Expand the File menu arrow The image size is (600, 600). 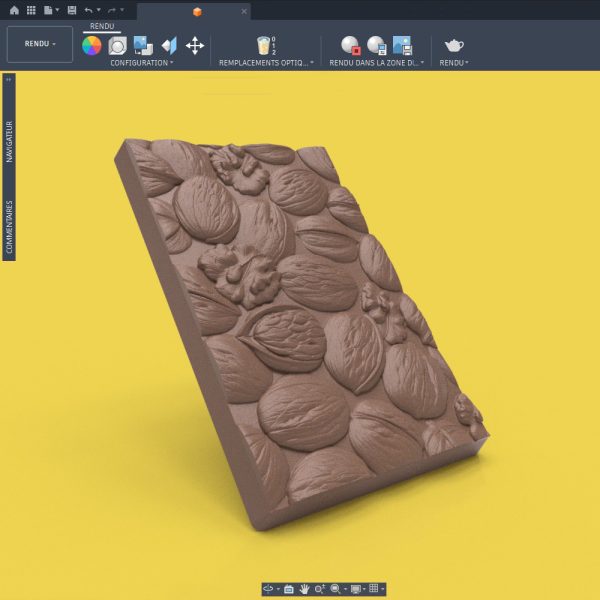57,10
